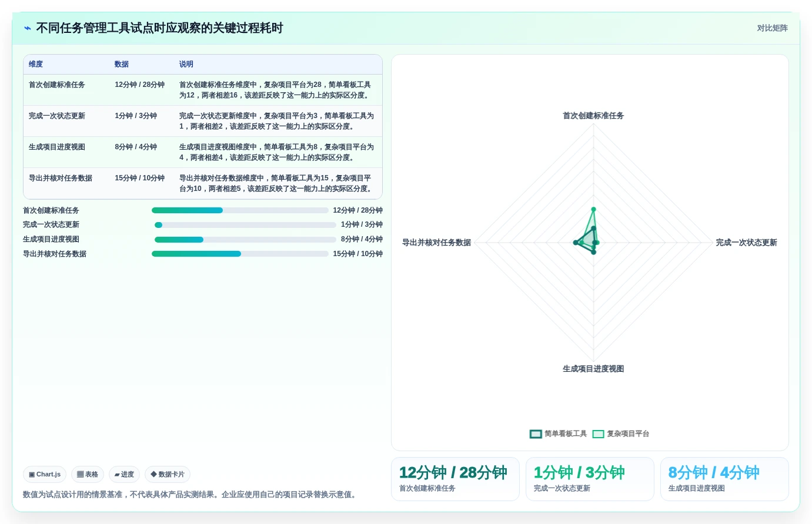Screen dimensions: 812x524
Task: Click table value 15分钟 / 10分钟
Action: click(140, 178)
